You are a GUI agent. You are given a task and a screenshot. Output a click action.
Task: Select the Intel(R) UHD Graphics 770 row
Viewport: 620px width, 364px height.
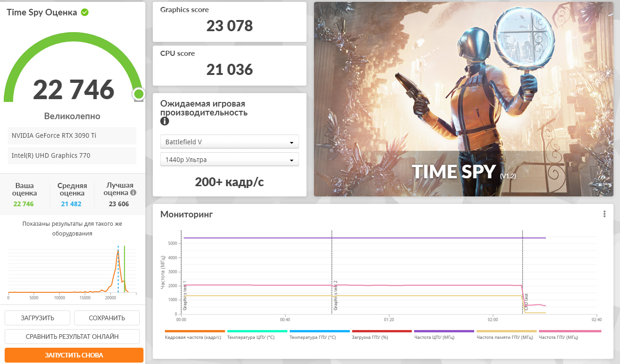coord(72,155)
